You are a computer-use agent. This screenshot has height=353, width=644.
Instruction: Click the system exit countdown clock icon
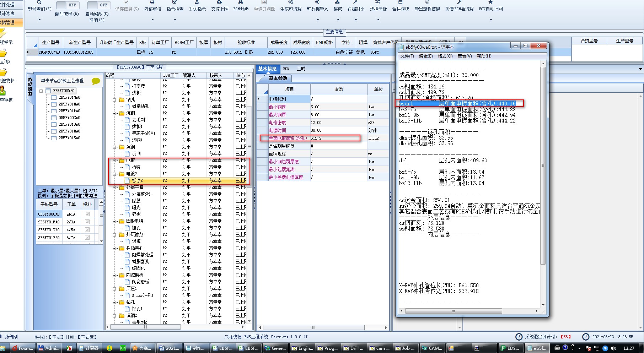tap(519, 337)
